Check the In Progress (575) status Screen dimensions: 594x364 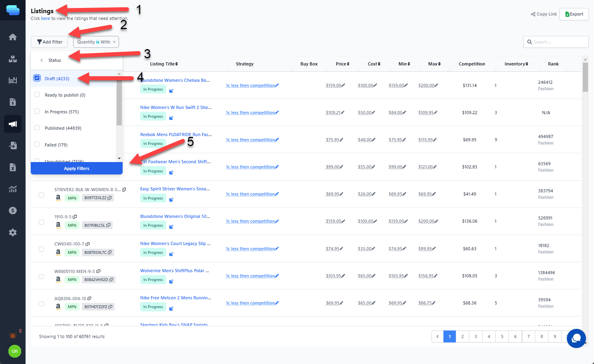pos(37,111)
